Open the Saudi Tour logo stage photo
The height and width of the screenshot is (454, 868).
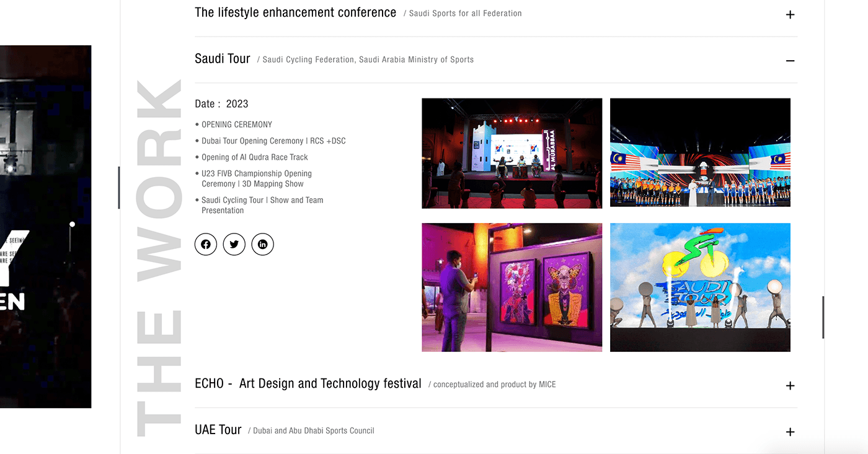point(700,287)
